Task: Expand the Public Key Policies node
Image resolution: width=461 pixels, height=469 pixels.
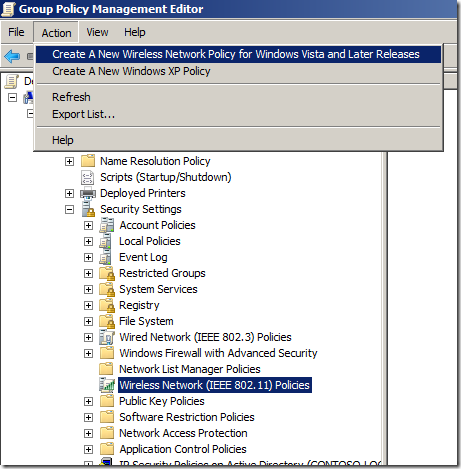Action: 88,401
